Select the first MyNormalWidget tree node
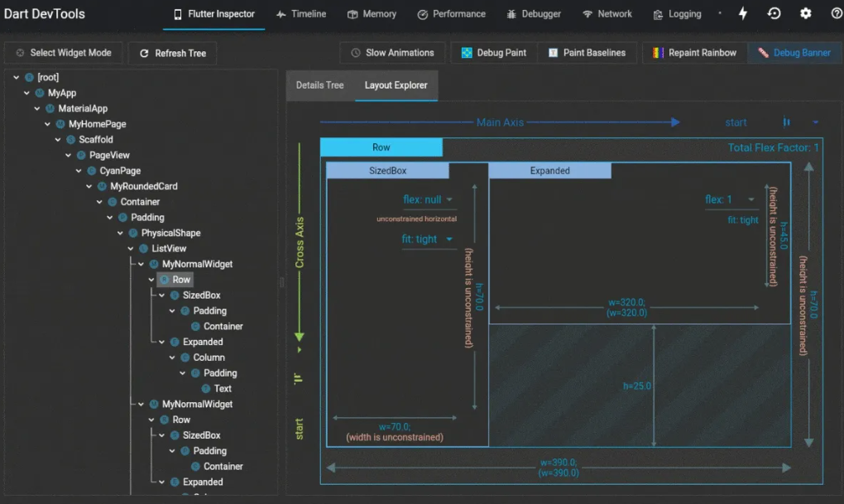This screenshot has width=844, height=504. [x=198, y=264]
